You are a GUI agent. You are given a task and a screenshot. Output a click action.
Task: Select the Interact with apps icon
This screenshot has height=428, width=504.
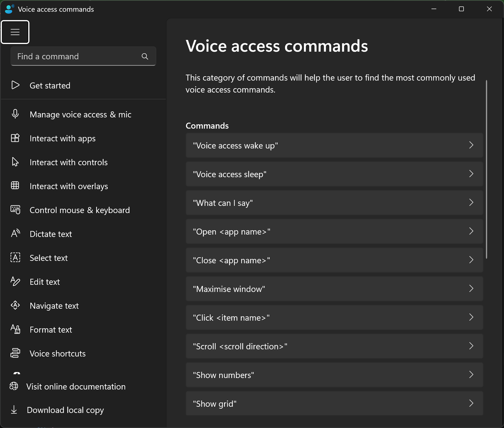[15, 138]
